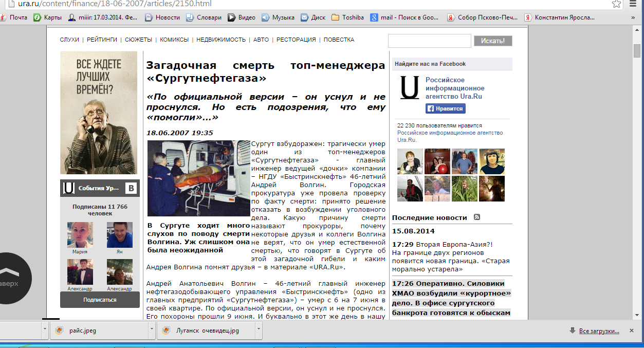Click the Искать! search button
This screenshot has height=348, width=644.
pyautogui.click(x=493, y=41)
